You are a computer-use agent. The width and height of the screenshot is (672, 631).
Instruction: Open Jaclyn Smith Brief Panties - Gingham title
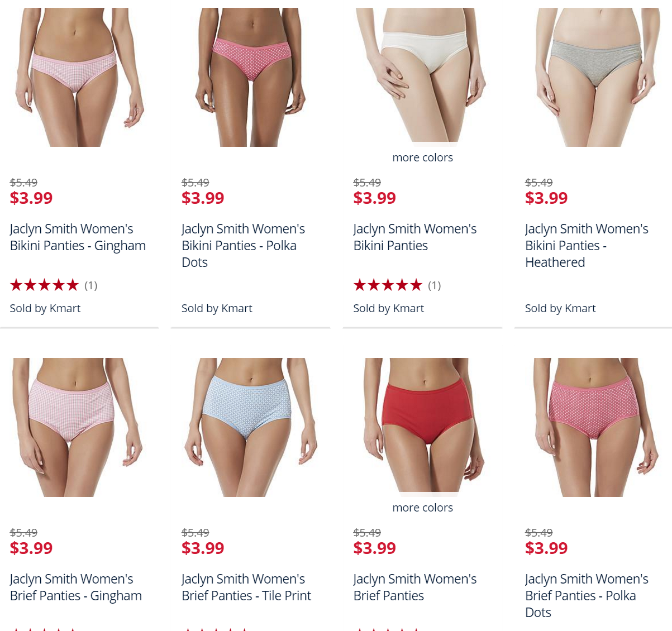76,587
